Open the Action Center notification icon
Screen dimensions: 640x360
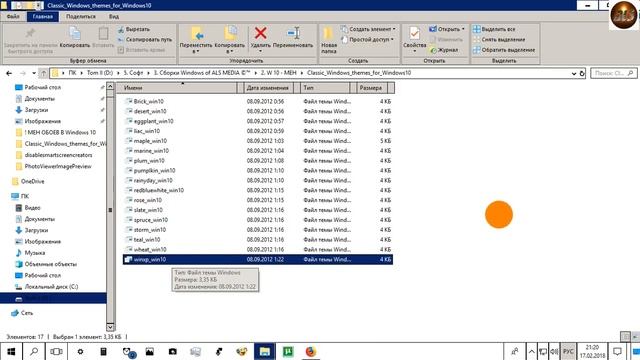(x=617, y=351)
